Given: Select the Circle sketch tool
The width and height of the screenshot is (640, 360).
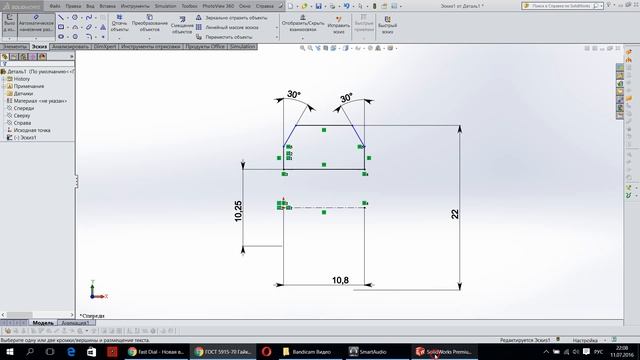Looking at the screenshot, I should [75, 18].
